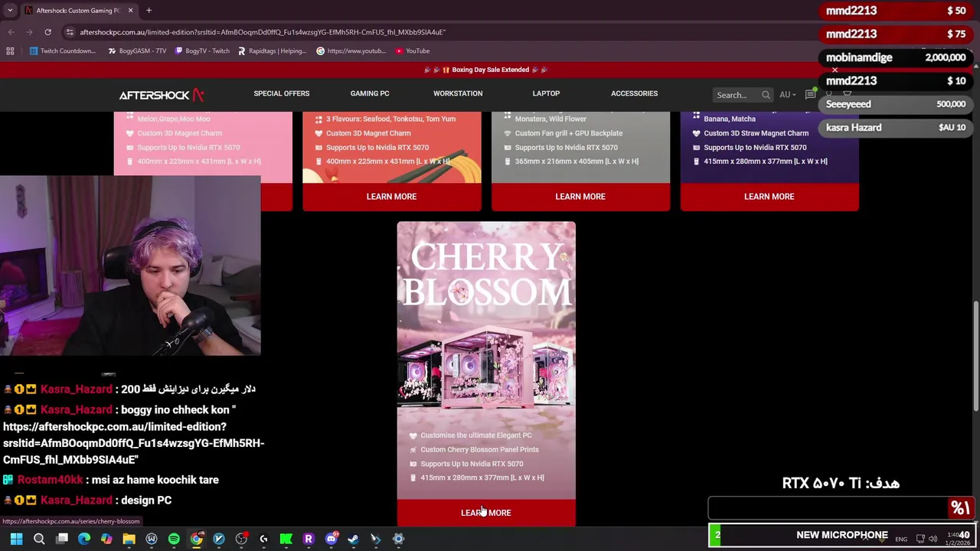Screen dimensions: 980x551
Task: Open the Gaming PC menu
Action: [370, 93]
